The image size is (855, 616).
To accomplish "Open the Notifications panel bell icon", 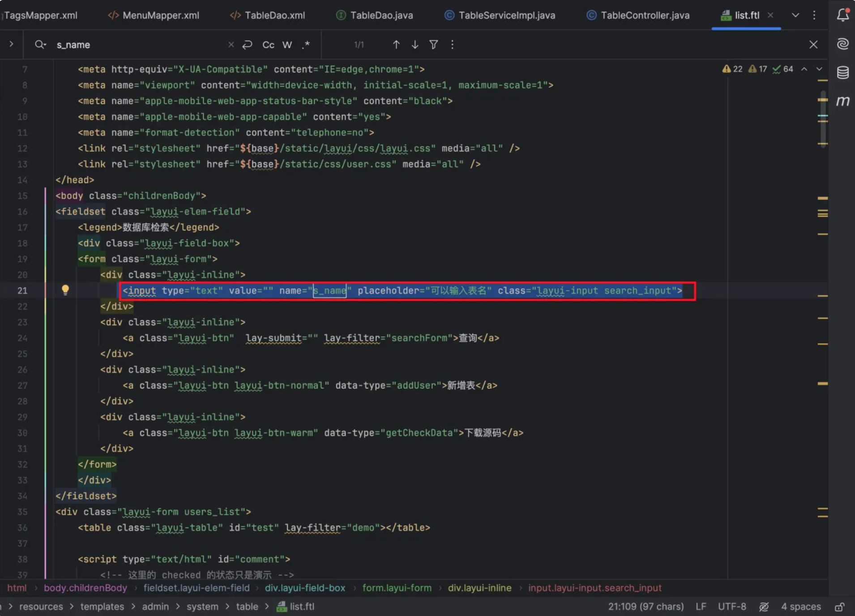I will (x=843, y=15).
